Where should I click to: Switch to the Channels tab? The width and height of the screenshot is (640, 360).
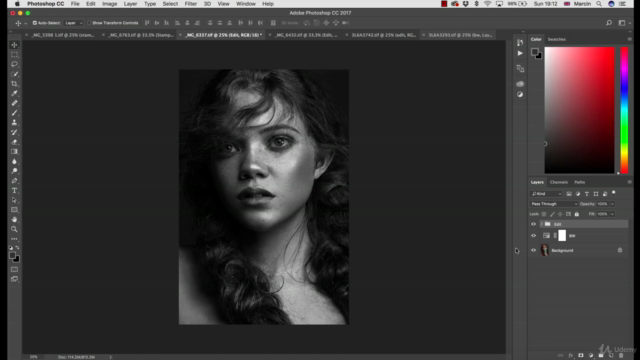click(559, 182)
